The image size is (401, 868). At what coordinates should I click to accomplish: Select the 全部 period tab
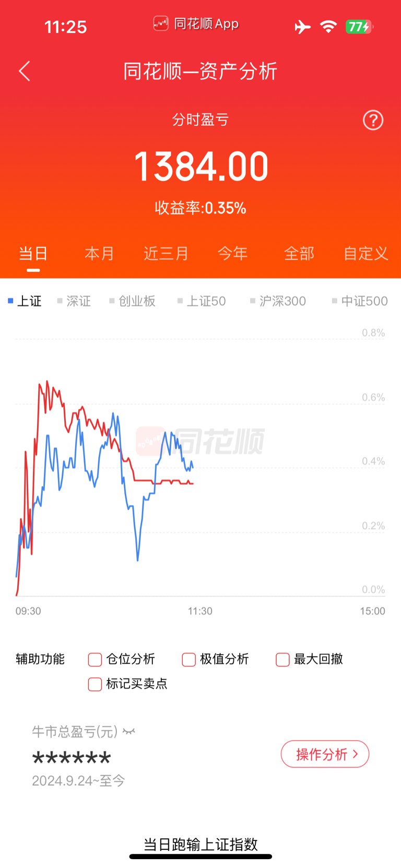coord(299,253)
